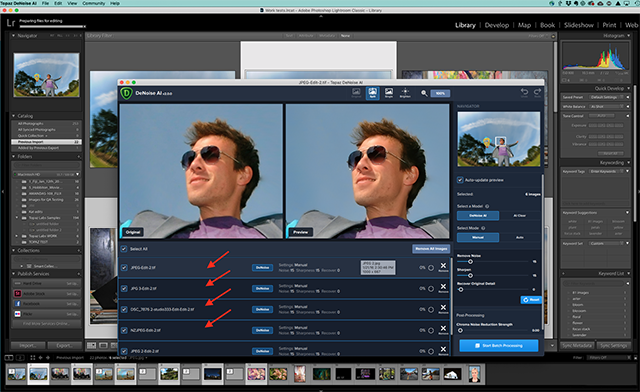Image resolution: width=640 pixels, height=392 pixels.
Task: Open the File menu
Action: click(x=45, y=3)
